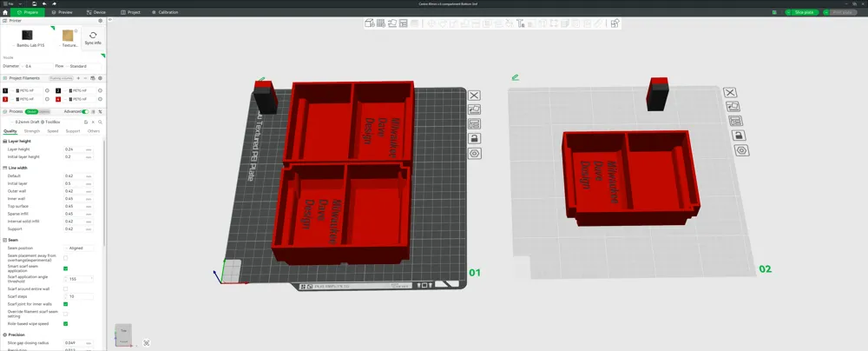Image resolution: width=868 pixels, height=351 pixels.
Task: Click the Arrange all objects icon in the top toolbar
Action: [404, 23]
